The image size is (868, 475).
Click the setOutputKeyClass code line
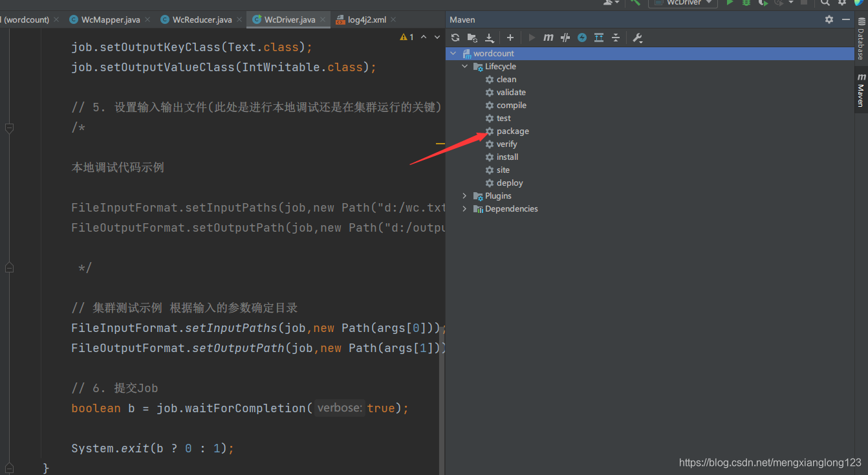click(192, 47)
